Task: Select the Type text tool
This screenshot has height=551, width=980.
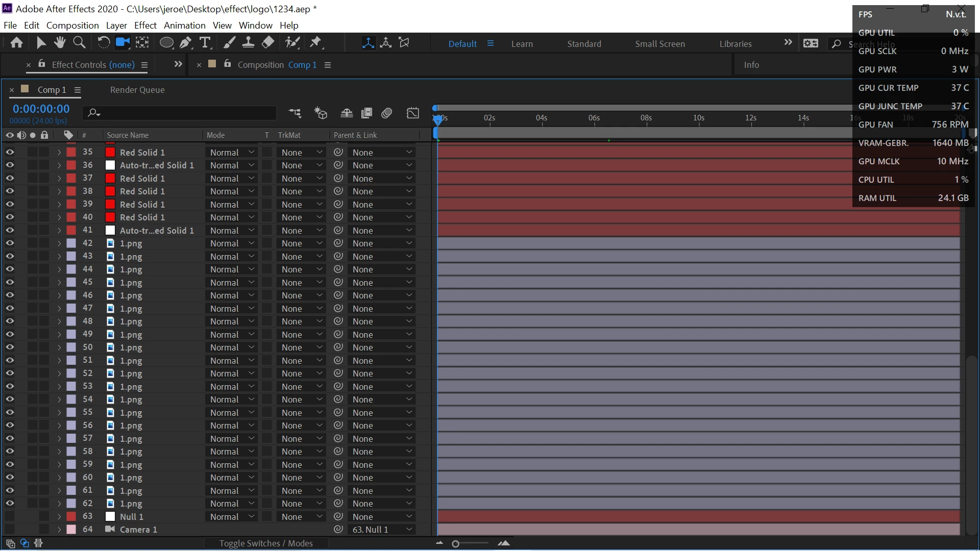Action: pyautogui.click(x=205, y=43)
